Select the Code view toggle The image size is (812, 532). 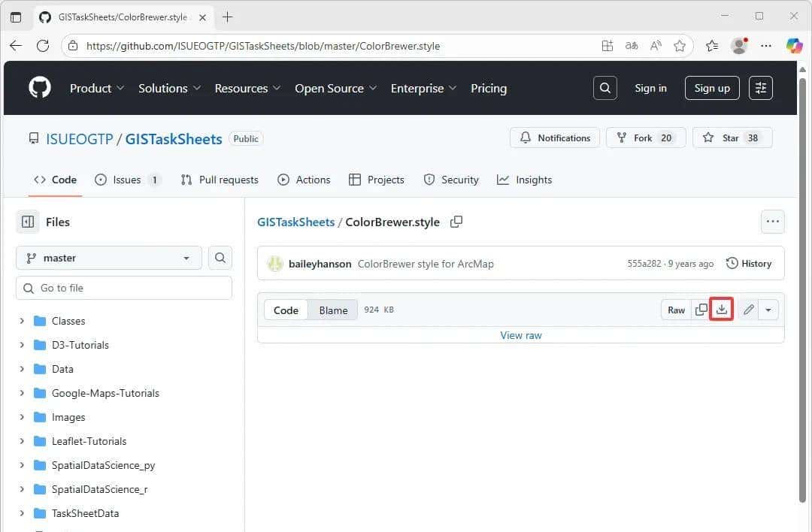286,310
